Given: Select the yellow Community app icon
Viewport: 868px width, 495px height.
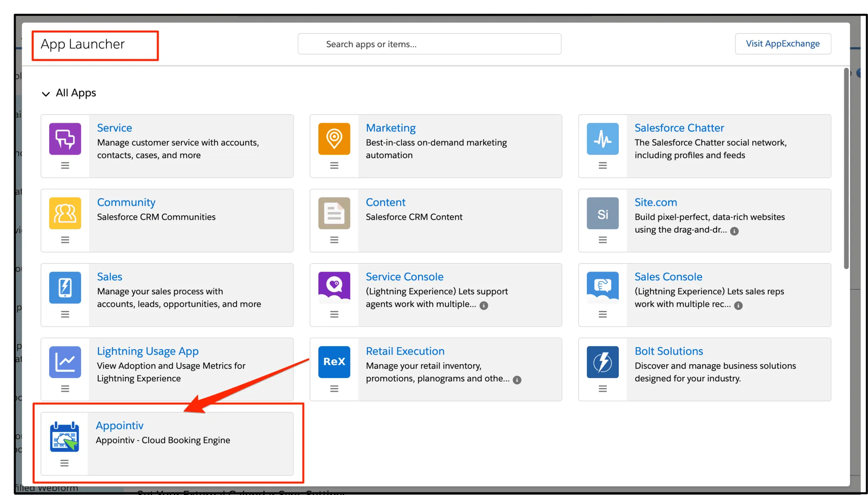Looking at the screenshot, I should tap(65, 213).
